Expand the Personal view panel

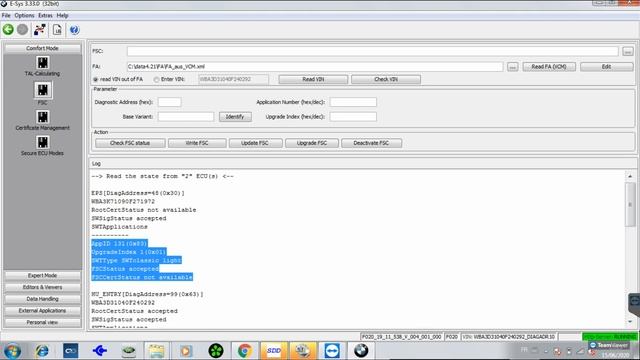coord(42,322)
